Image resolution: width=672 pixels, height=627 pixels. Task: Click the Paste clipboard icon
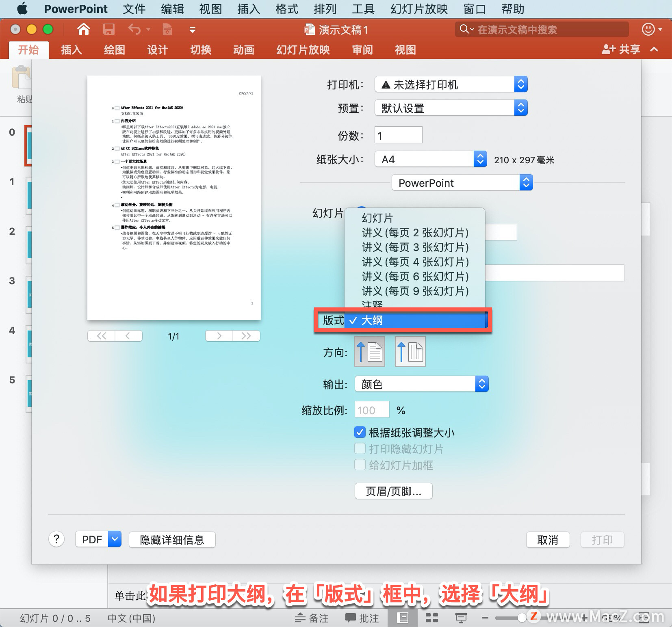tap(21, 77)
